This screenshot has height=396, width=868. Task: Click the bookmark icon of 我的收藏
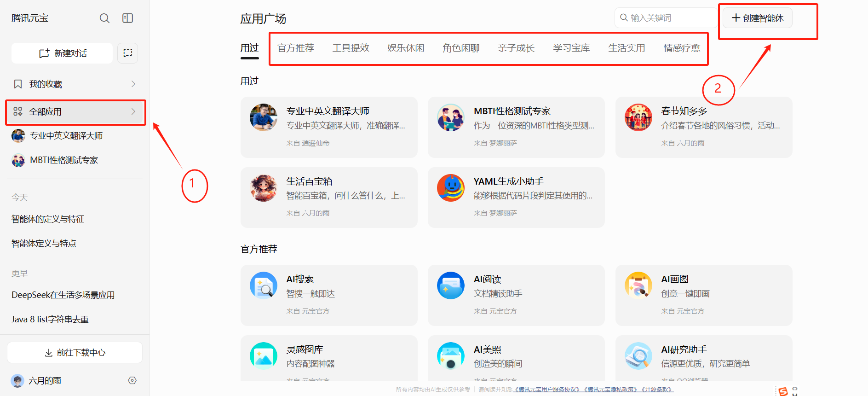(x=18, y=84)
